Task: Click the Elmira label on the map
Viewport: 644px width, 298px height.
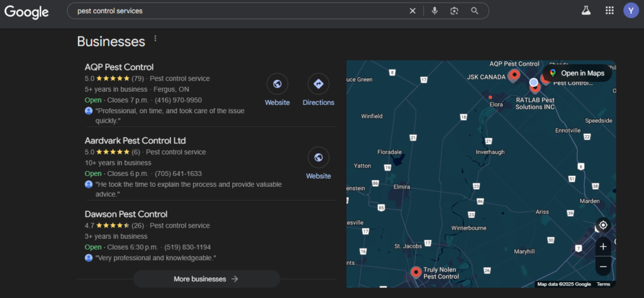Action: point(402,187)
